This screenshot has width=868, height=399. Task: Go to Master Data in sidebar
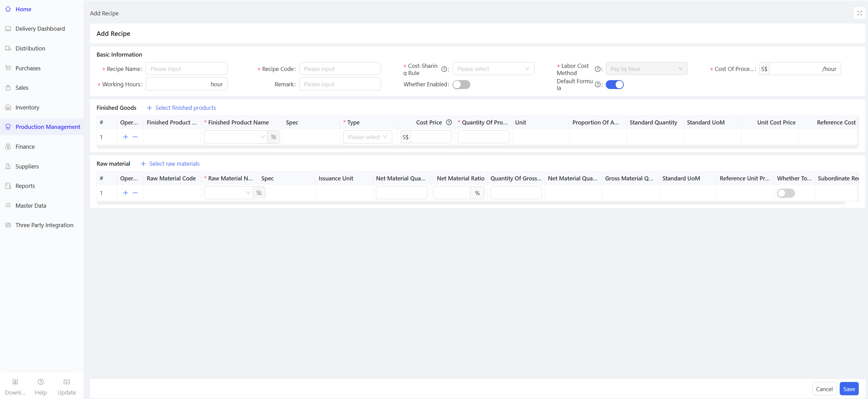pos(31,206)
